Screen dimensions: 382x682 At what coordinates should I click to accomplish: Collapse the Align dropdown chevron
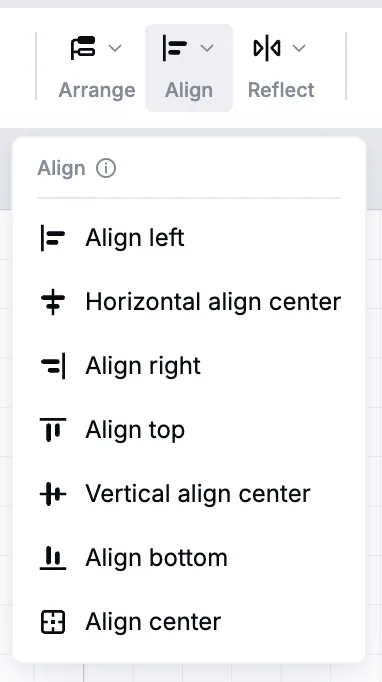click(x=207, y=48)
